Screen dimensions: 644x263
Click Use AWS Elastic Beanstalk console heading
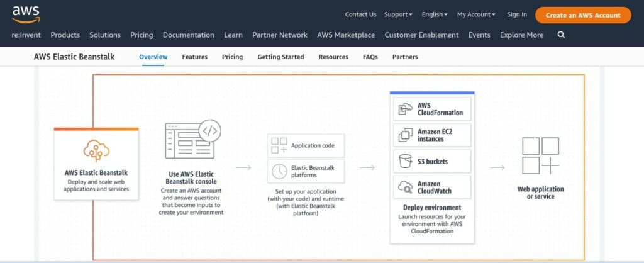tap(191, 177)
